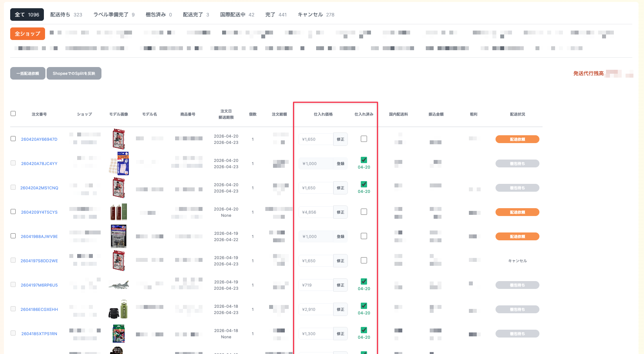Click the ¥719 purchase price input field
Image resolution: width=644 pixels, height=354 pixels.
[x=316, y=285]
